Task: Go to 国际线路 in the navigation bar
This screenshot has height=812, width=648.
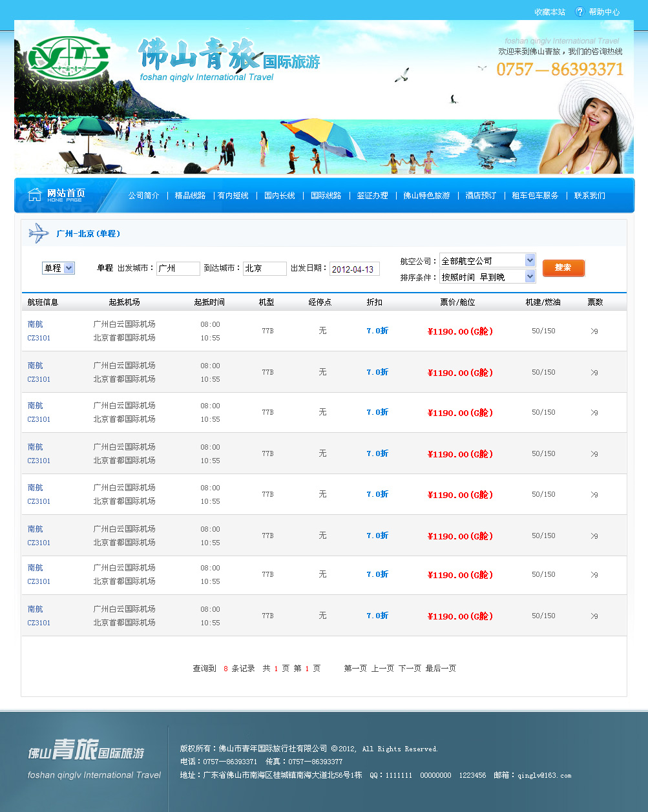Action: tap(326, 196)
